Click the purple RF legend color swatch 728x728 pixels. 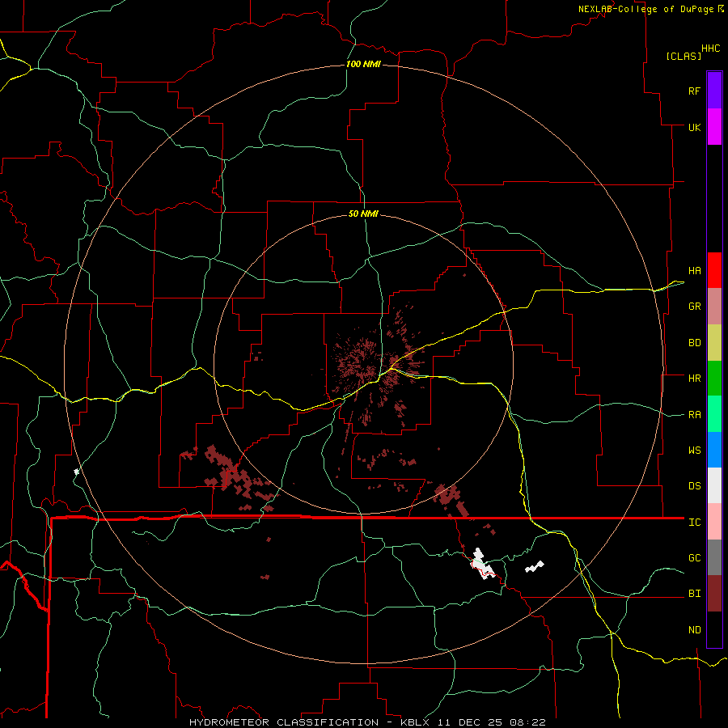(714, 91)
